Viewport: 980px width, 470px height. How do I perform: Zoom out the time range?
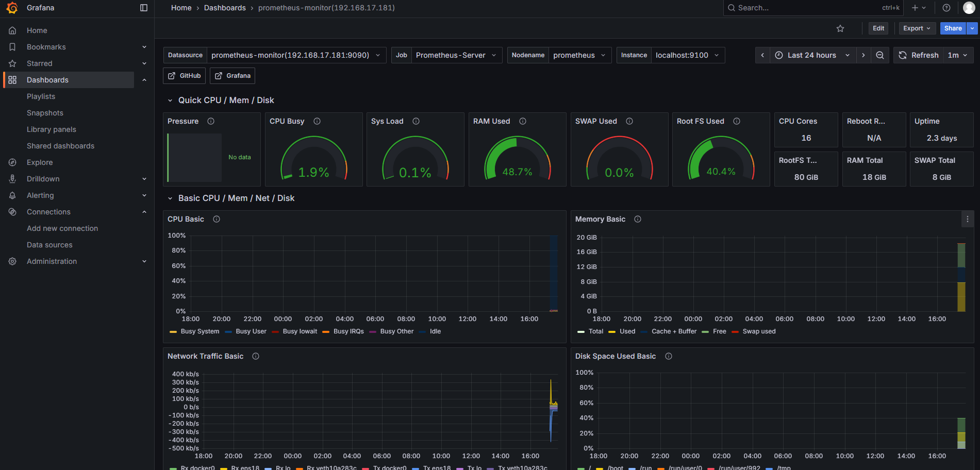point(880,55)
